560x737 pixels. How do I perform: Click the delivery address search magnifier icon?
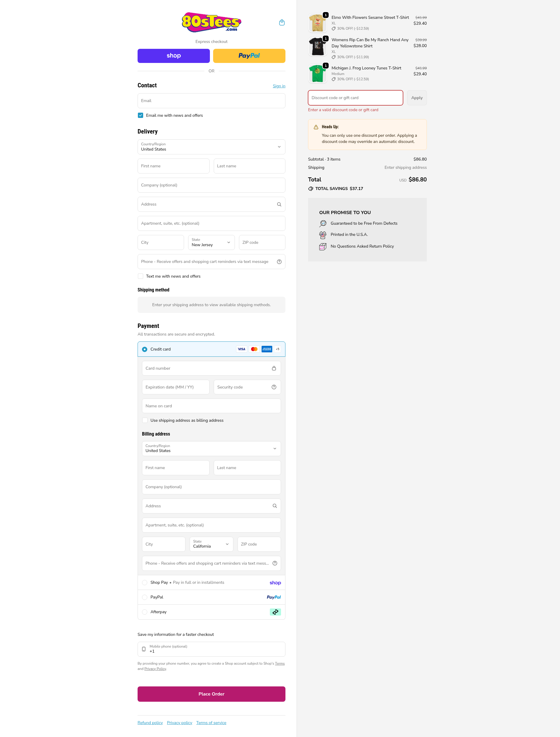279,204
